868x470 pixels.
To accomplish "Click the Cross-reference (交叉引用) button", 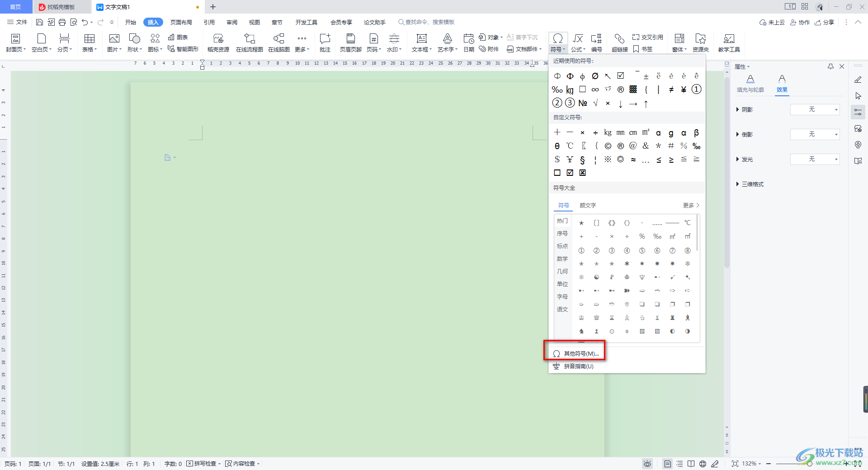I will [647, 37].
